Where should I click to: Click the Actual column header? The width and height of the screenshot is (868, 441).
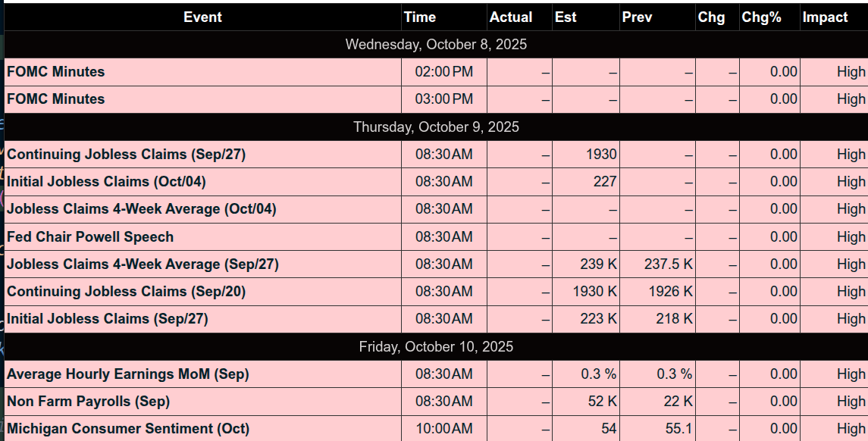511,17
